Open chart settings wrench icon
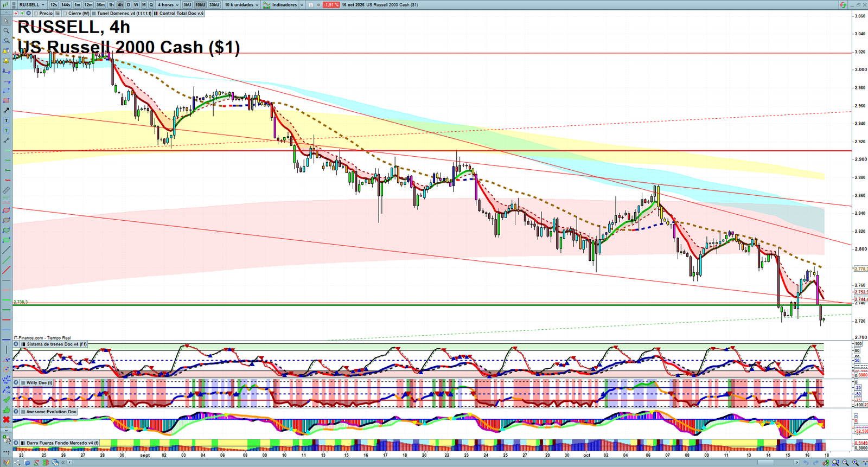The image size is (868, 467). tap(826, 462)
